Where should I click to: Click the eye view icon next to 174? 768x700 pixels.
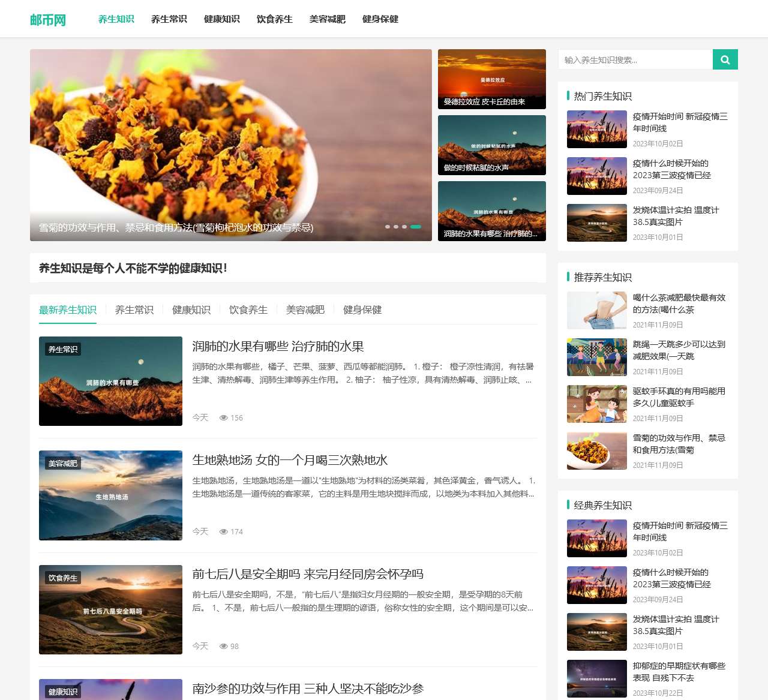pos(223,531)
